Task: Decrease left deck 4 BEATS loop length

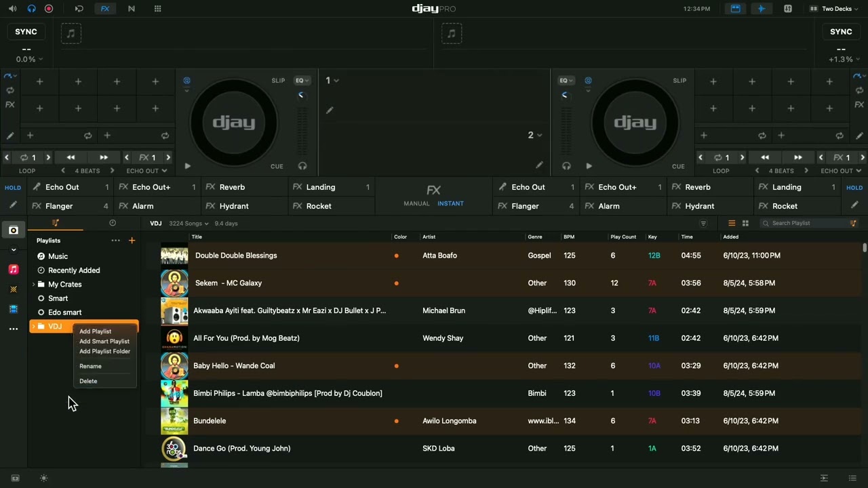Action: pyautogui.click(x=63, y=171)
